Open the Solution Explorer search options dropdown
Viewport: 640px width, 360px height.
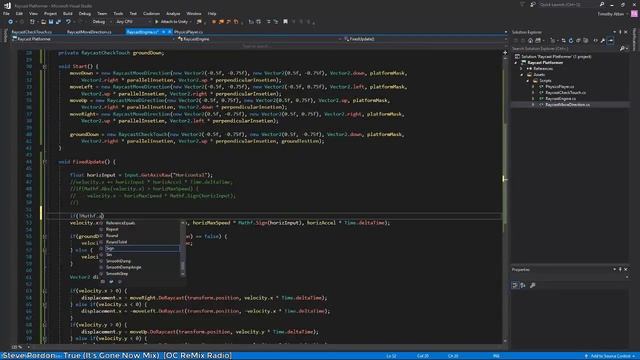[x=626, y=49]
